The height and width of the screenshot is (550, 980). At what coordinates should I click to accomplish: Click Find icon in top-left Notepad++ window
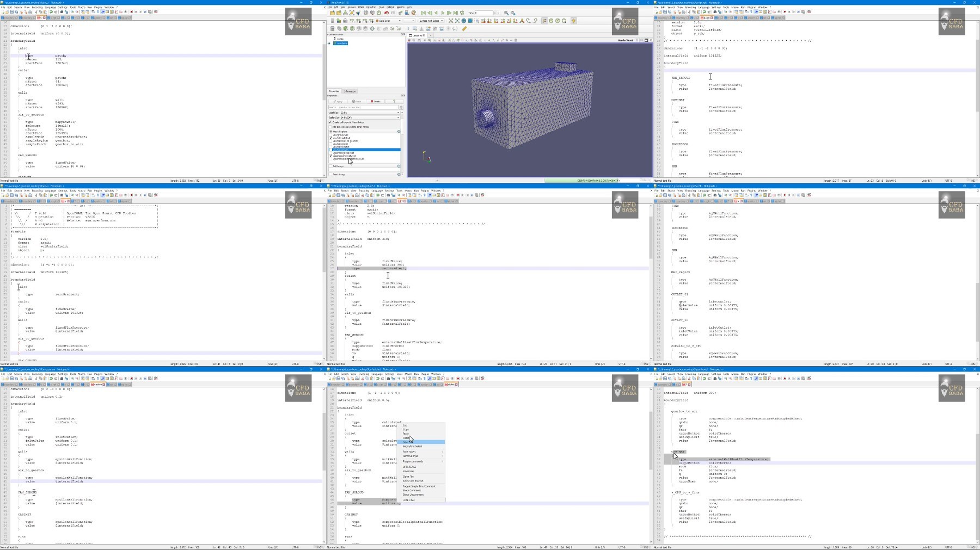62,11
